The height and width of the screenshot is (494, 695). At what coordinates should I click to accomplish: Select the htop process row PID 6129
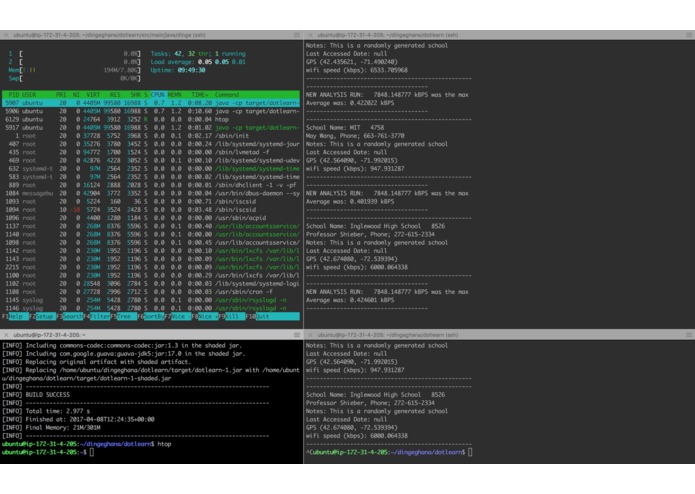coord(151,119)
